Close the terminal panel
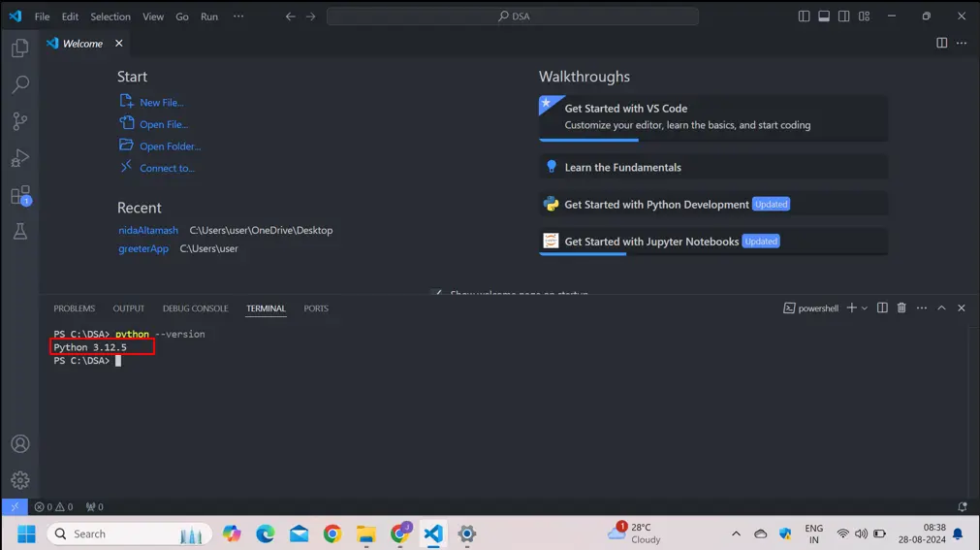The width and height of the screenshot is (980, 550). (x=962, y=307)
